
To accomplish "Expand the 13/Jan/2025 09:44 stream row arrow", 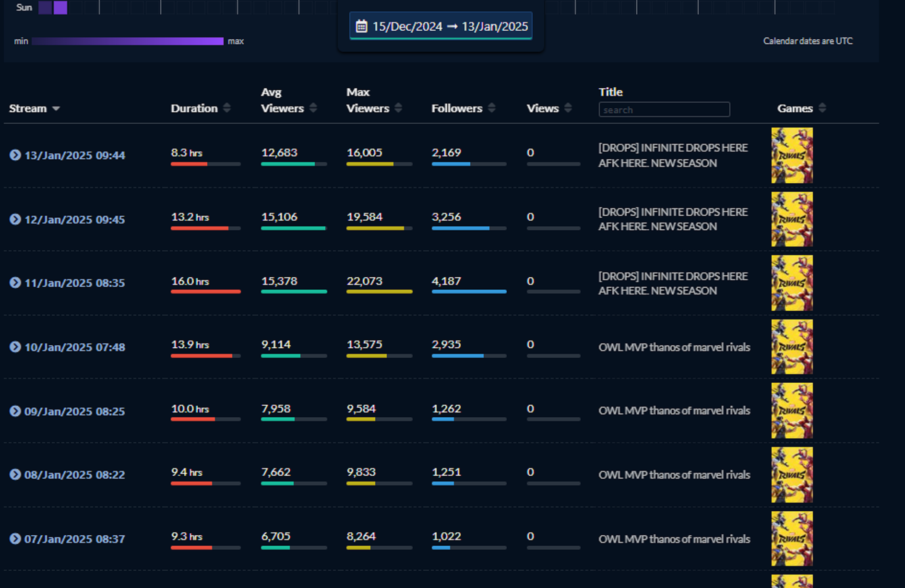I will click(x=15, y=155).
